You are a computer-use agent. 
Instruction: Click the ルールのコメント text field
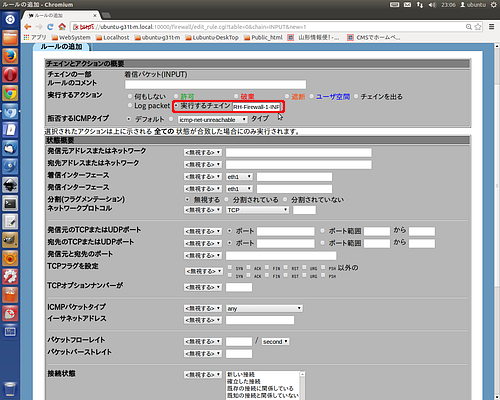(x=216, y=84)
